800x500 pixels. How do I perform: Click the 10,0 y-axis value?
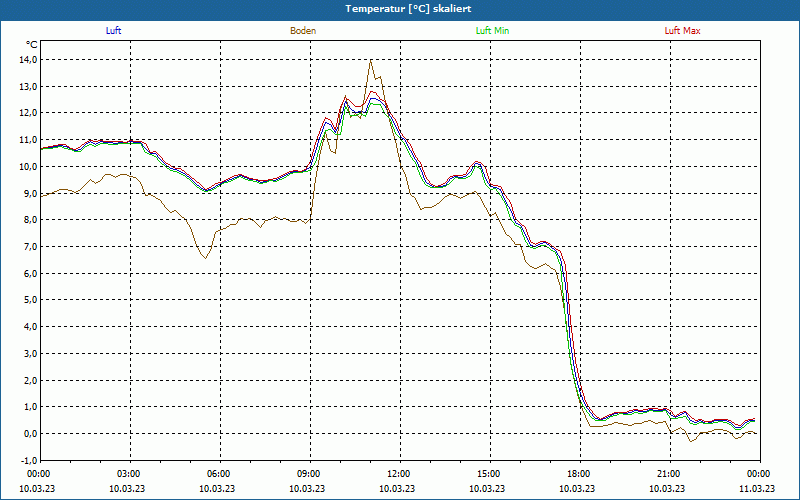click(29, 167)
